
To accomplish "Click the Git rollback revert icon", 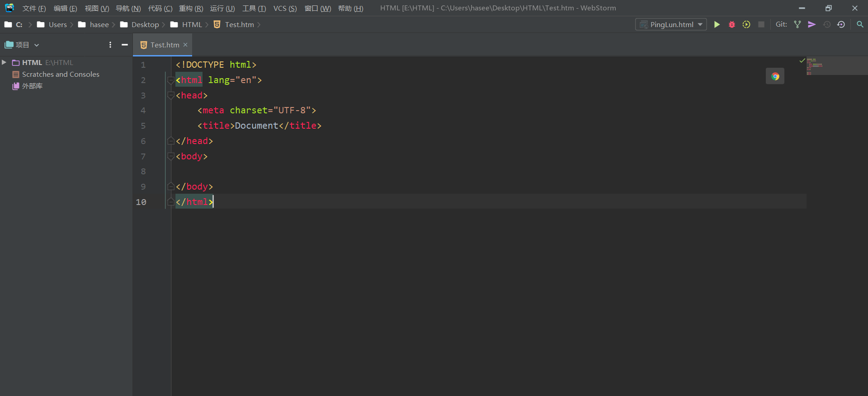I will (x=841, y=24).
